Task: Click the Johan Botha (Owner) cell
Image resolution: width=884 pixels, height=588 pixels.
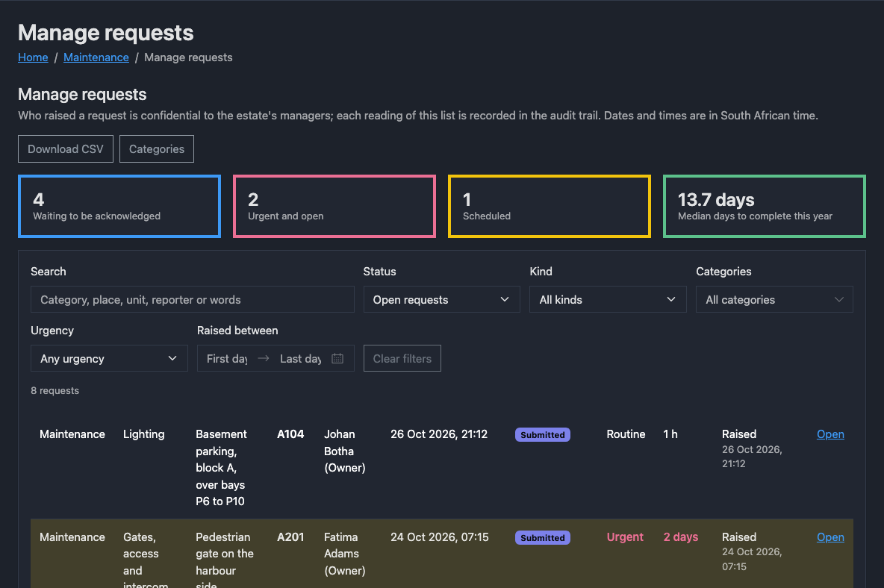Action: tap(344, 451)
